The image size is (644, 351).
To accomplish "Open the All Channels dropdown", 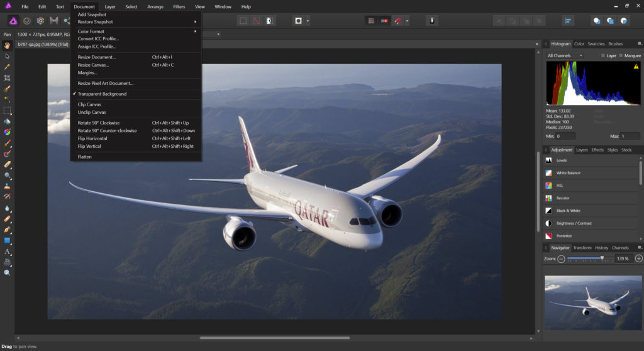I will tap(565, 55).
